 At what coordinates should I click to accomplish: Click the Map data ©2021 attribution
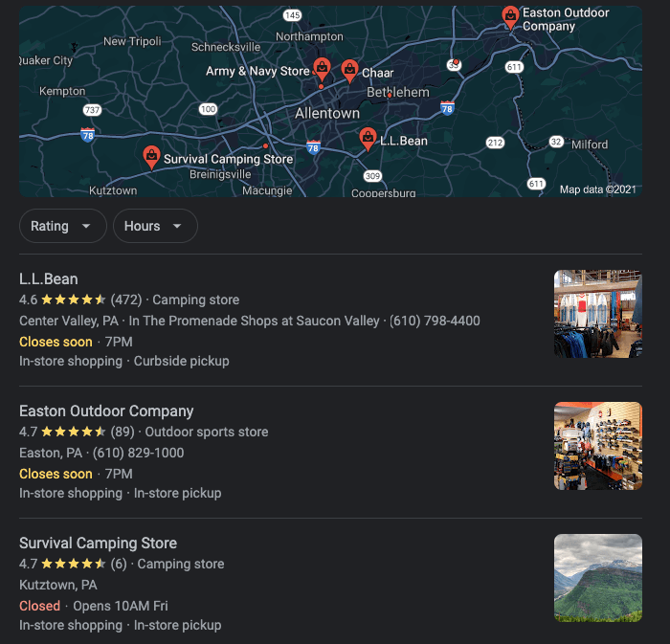598,189
